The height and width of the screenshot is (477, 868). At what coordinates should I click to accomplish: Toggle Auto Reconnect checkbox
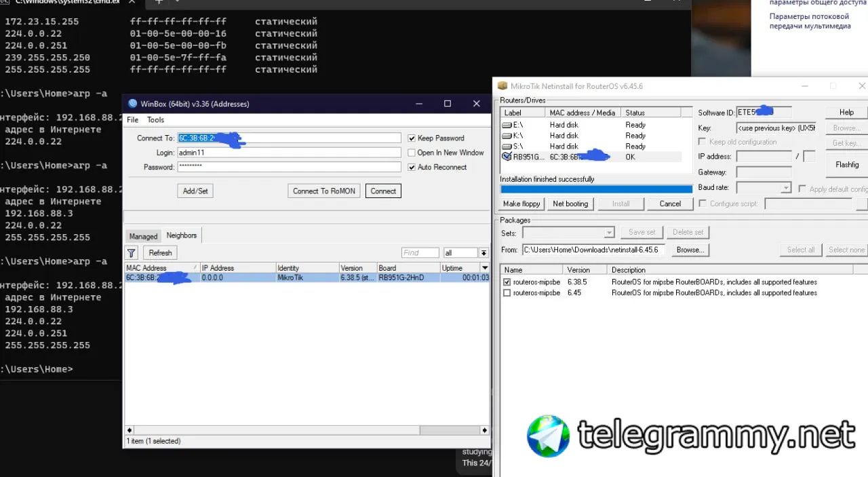[x=412, y=167]
